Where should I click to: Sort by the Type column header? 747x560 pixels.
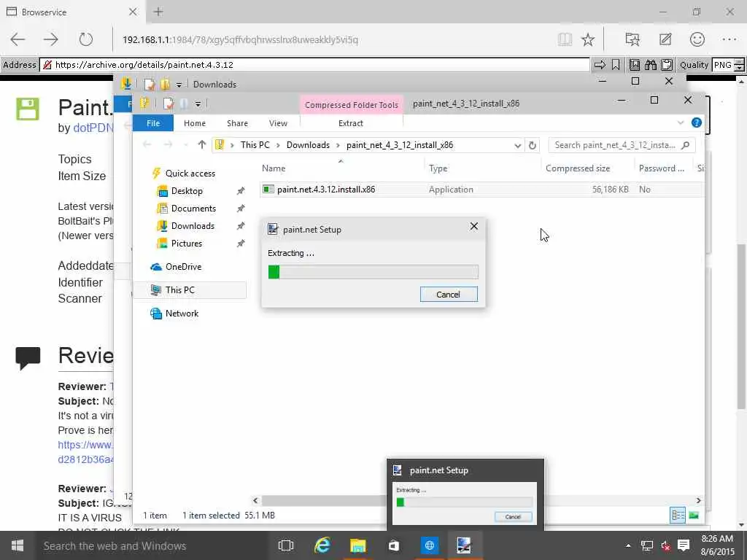pyautogui.click(x=438, y=168)
